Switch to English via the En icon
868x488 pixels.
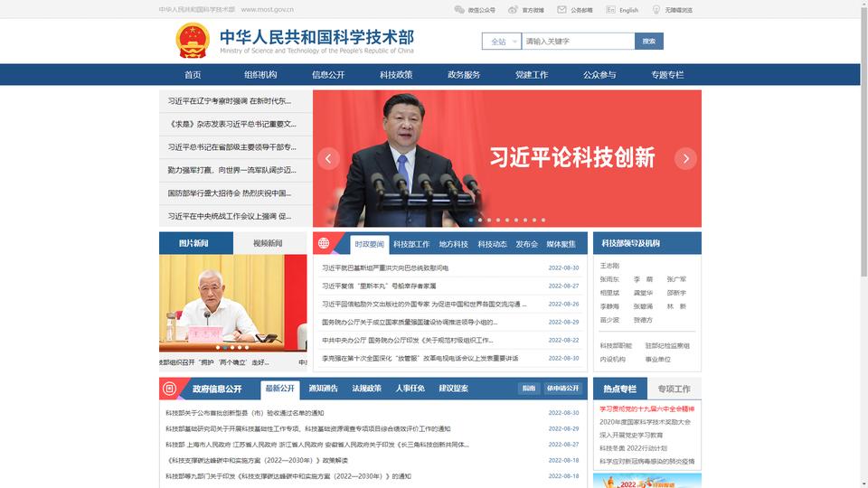click(x=610, y=9)
